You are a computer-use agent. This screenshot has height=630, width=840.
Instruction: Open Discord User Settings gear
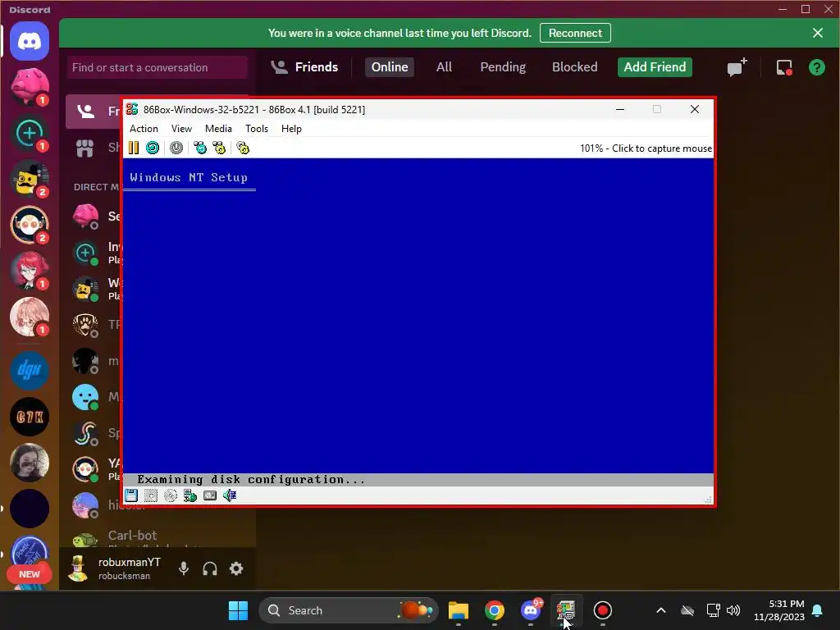[236, 568]
